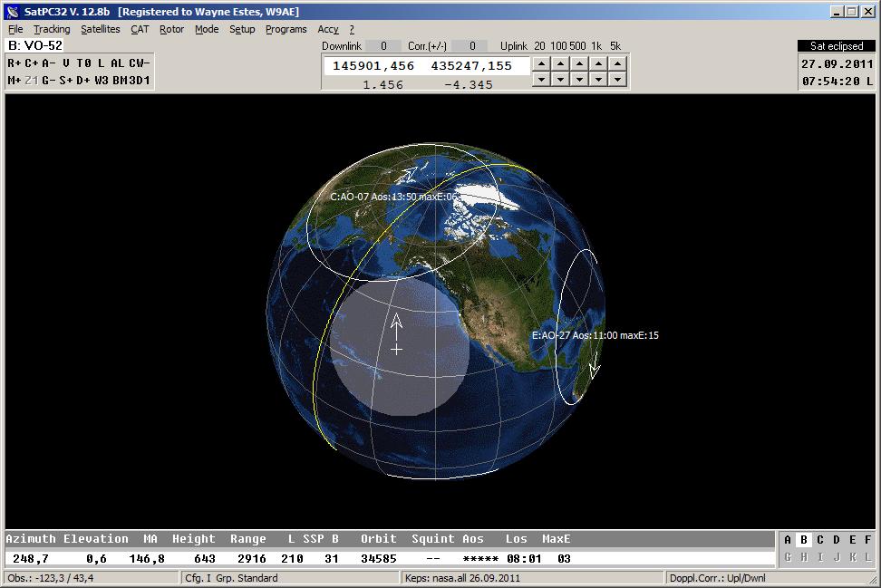Toggle the A- auto-switch letter

(x=48, y=63)
